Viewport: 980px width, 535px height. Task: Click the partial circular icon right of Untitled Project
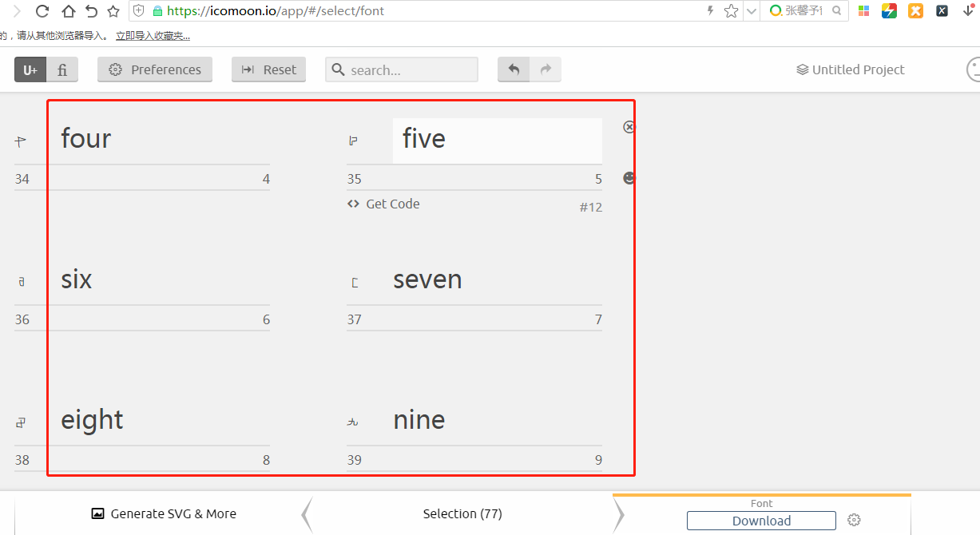click(x=974, y=69)
